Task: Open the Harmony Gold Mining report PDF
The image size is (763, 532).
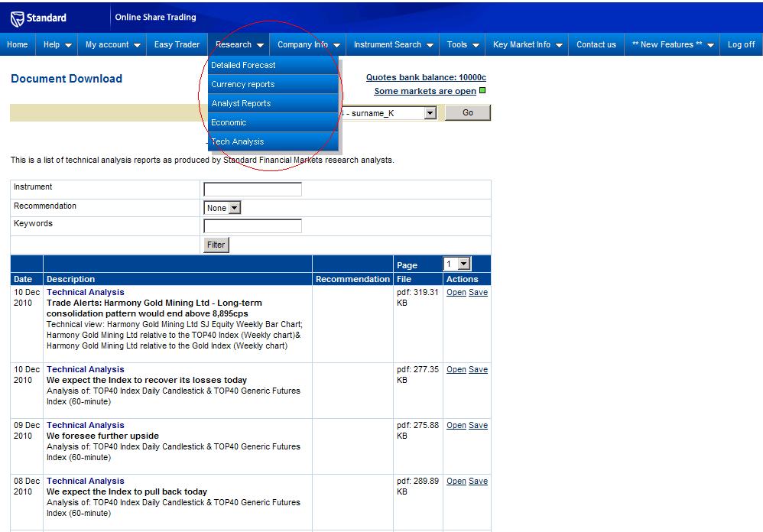Action: (456, 293)
